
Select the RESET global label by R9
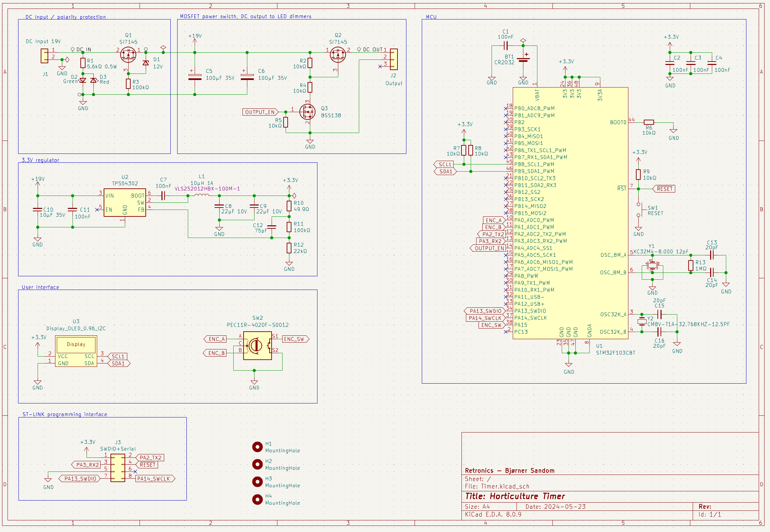[x=664, y=189]
